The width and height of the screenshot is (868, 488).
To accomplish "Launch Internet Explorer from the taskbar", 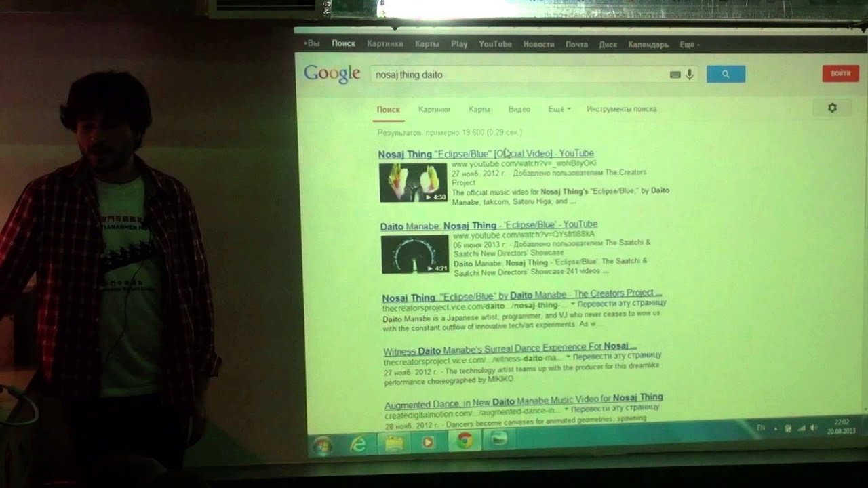I will 359,443.
